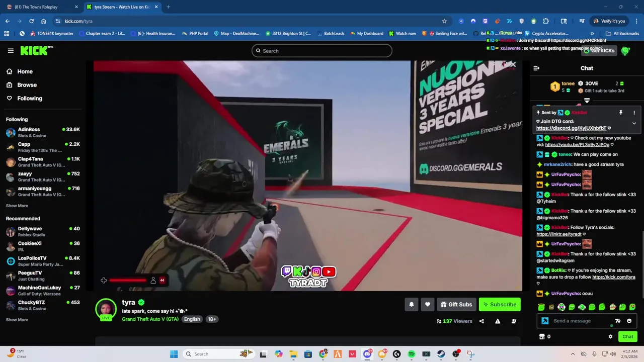644x362 pixels.
Task: Open All Bookmarks folder
Action: click(622, 34)
